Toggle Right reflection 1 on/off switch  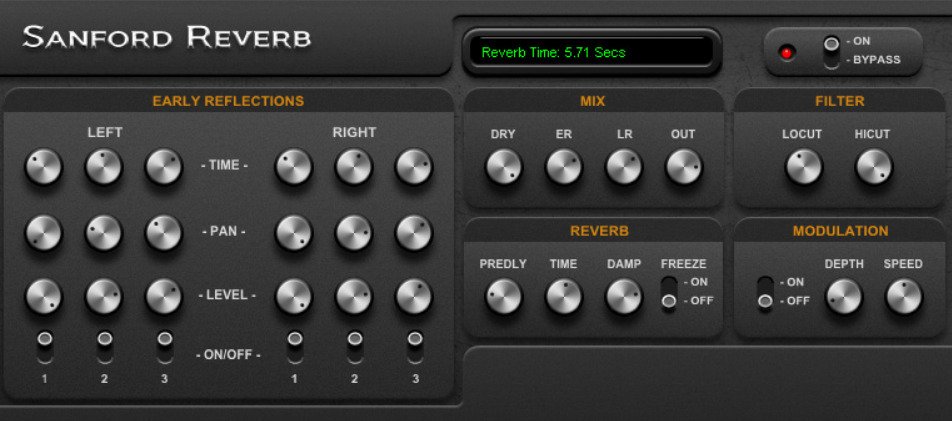click(x=294, y=347)
